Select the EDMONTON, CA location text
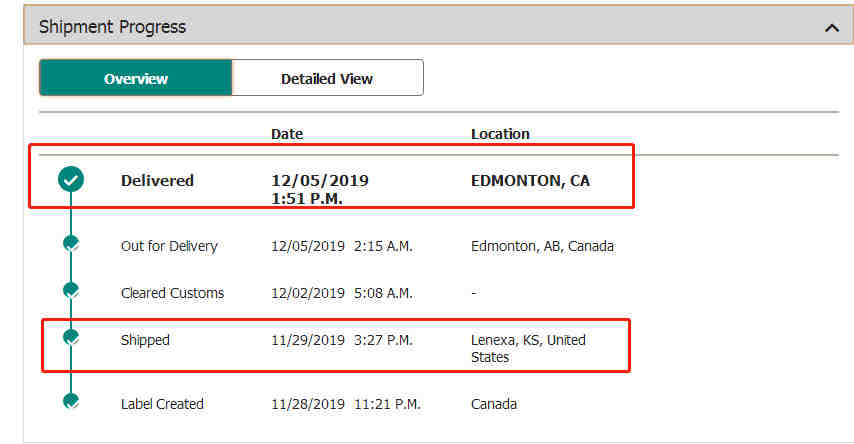This screenshot has height=444, width=854. (530, 180)
